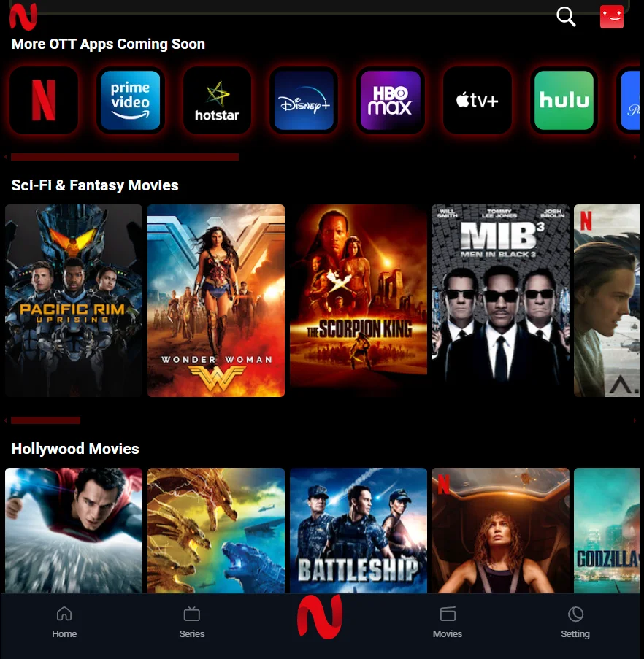Click the OTT apps row right scroll arrow

[635, 157]
